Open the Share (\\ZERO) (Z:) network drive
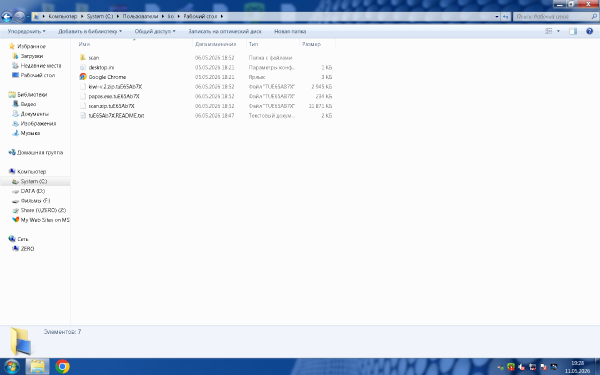This screenshot has width=600, height=375. (x=43, y=210)
